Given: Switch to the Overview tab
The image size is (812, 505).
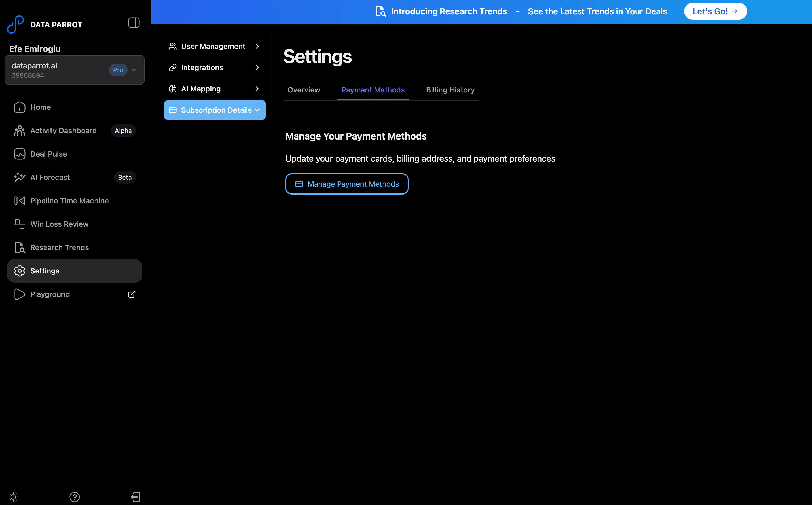Looking at the screenshot, I should click(x=303, y=90).
